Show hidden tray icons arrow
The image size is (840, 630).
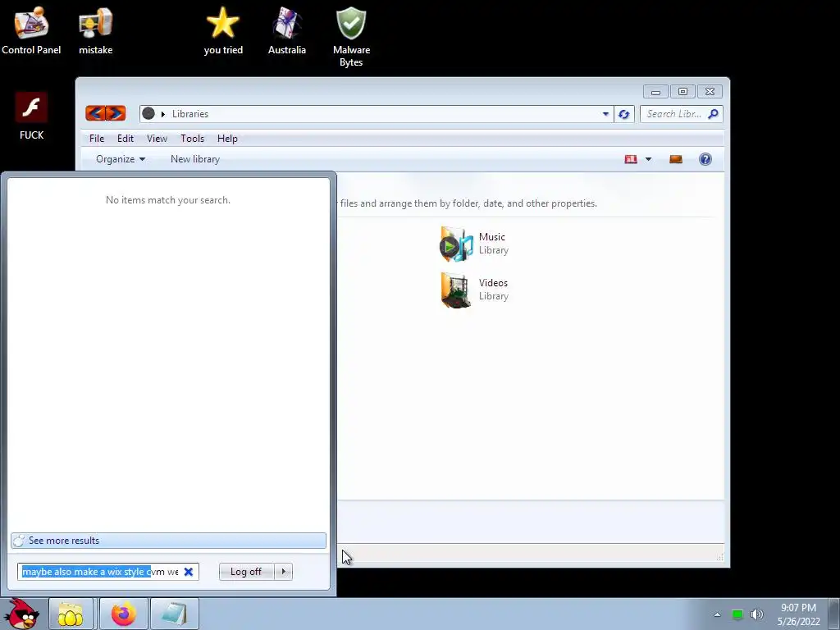[717, 614]
